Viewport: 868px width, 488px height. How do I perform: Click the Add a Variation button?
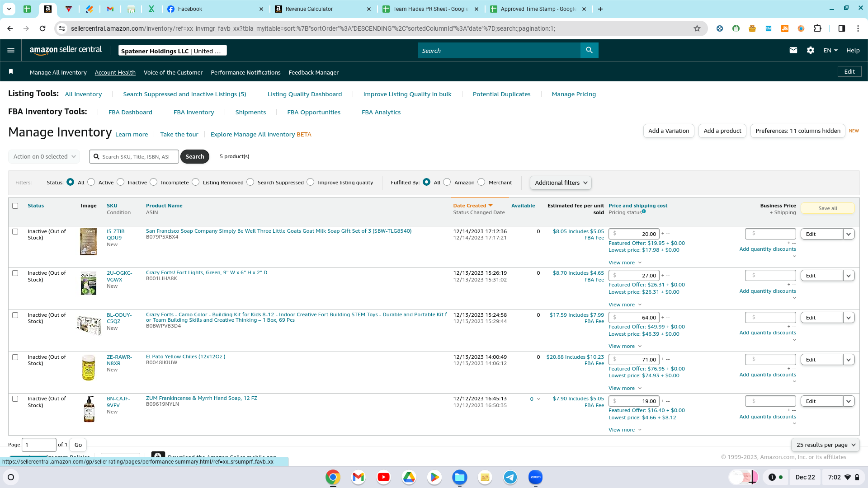pos(669,131)
